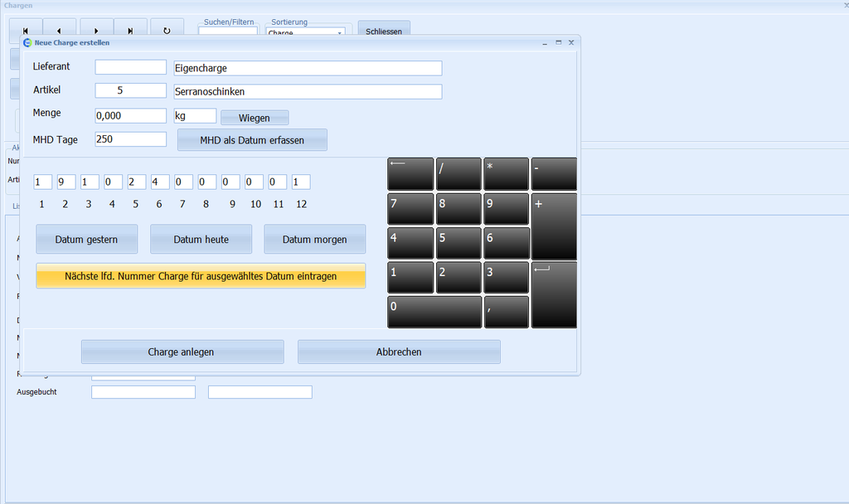Click the kg unit field
This screenshot has height=504, width=849.
(195, 116)
